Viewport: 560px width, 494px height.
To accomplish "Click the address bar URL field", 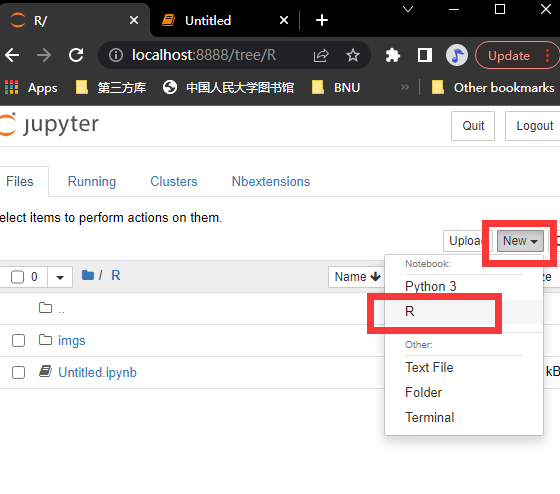I will (204, 55).
